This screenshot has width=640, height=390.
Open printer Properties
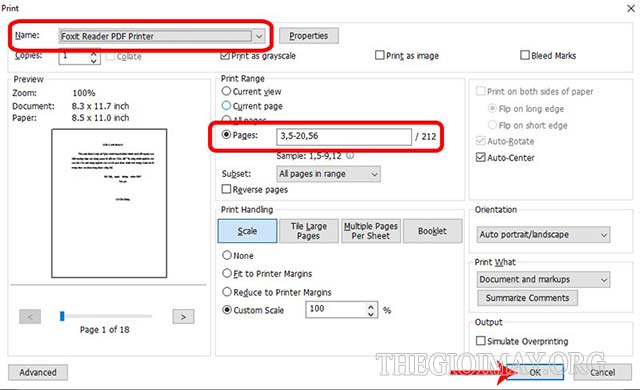point(309,36)
